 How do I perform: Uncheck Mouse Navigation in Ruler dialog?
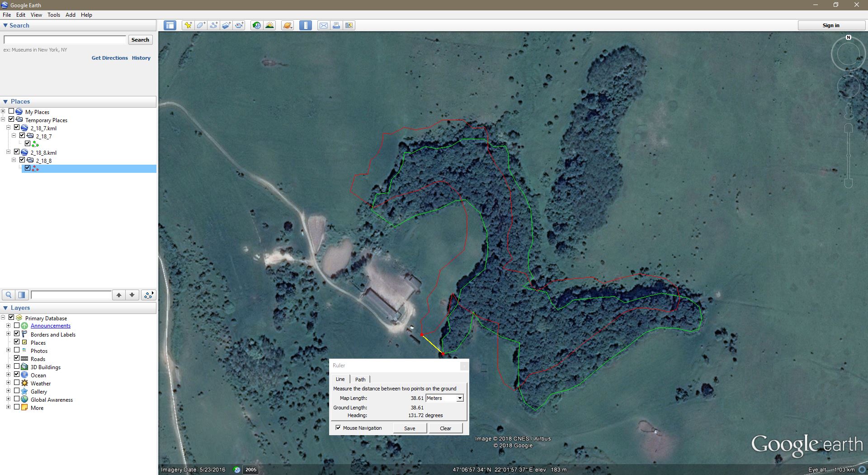pos(338,427)
